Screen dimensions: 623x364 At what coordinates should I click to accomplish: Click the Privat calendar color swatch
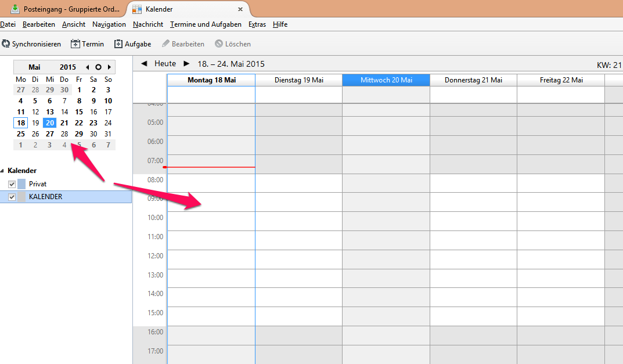(x=21, y=184)
